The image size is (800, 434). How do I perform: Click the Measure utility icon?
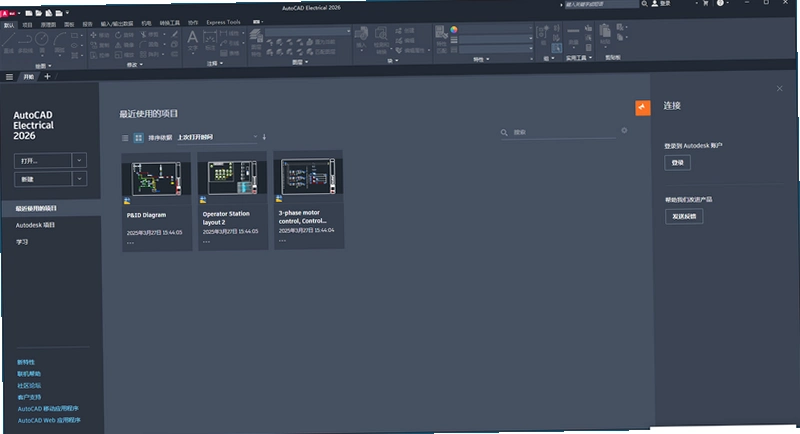(573, 35)
